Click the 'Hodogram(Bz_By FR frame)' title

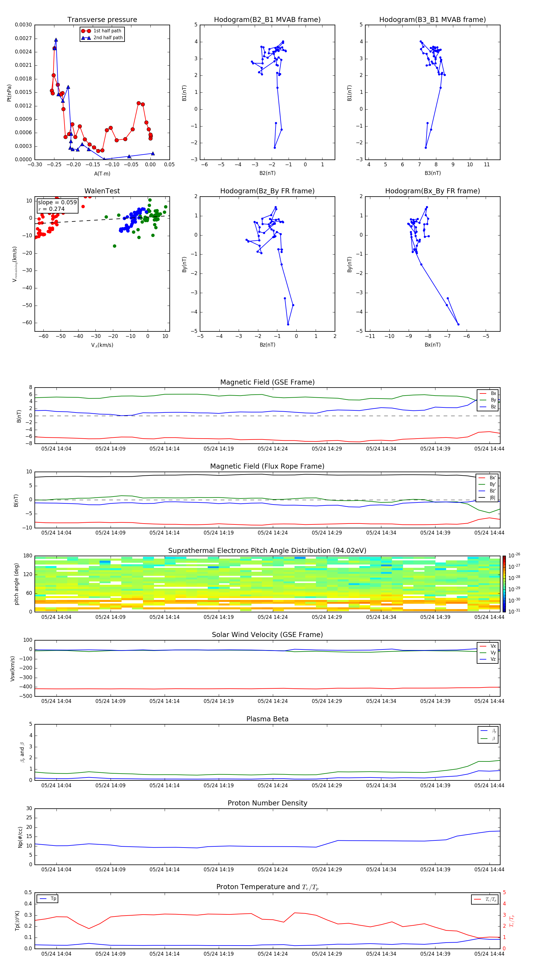click(267, 191)
